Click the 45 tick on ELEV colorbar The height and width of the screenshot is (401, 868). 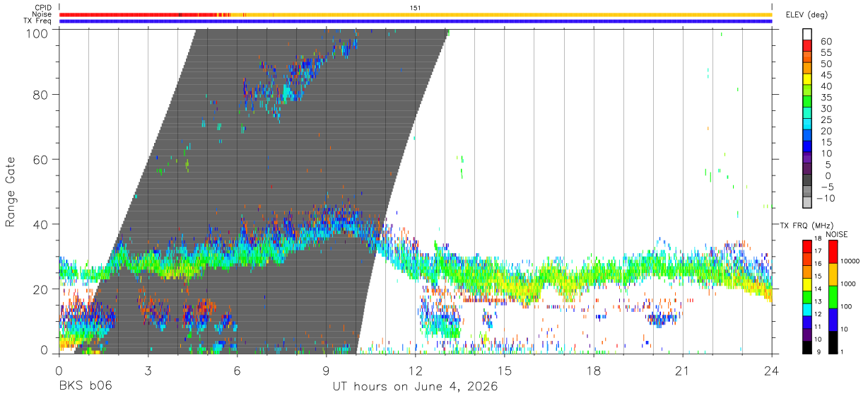[826, 76]
